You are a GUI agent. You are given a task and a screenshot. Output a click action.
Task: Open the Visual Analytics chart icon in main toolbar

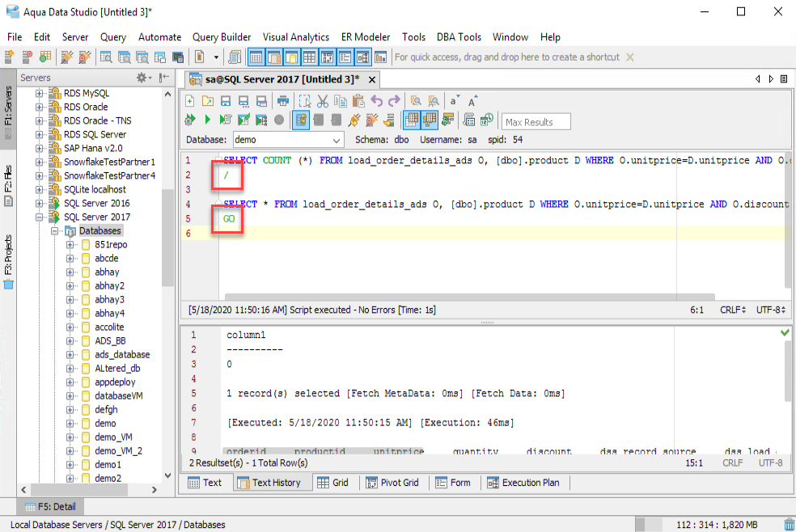coord(381,57)
